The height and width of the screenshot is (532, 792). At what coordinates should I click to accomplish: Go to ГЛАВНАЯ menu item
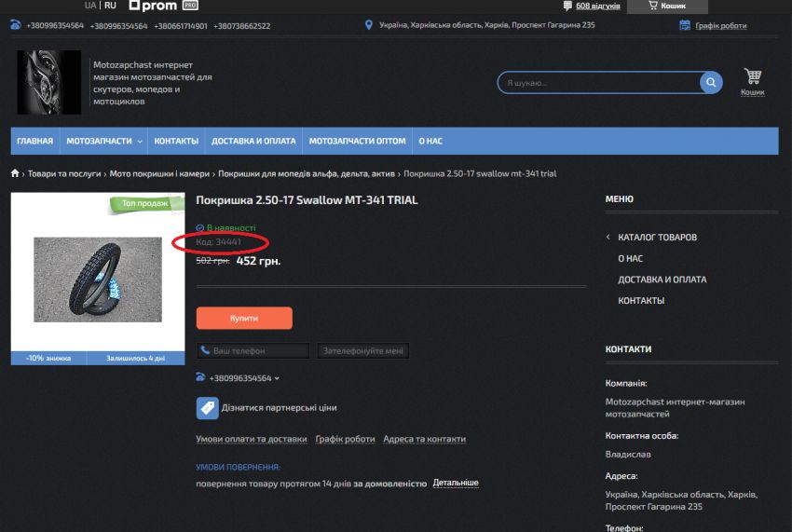(x=34, y=141)
